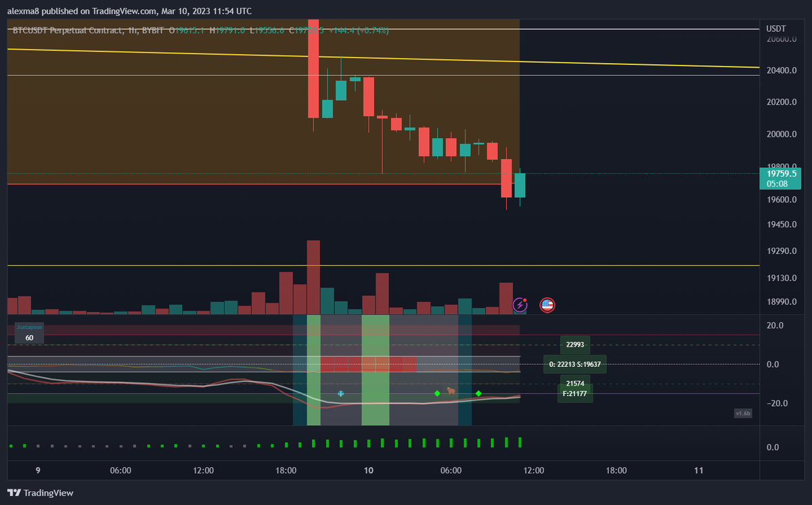Select the day 9 label on time axis

pos(38,470)
